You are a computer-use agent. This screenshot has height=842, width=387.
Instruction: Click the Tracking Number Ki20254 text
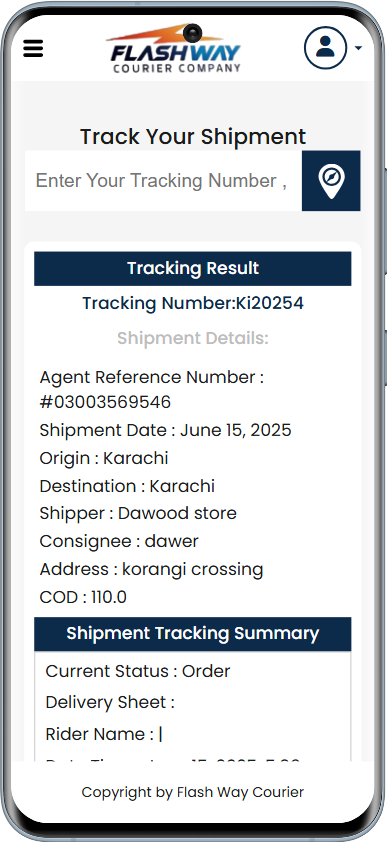(x=193, y=303)
